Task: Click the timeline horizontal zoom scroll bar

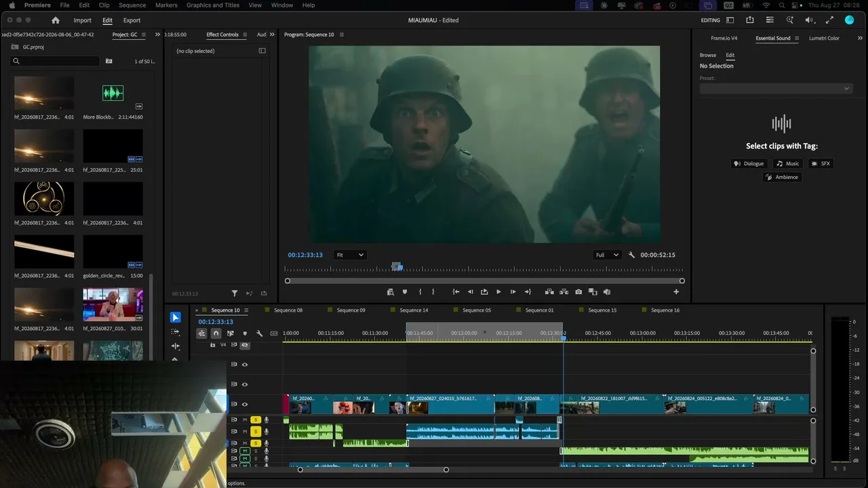Action: [x=373, y=470]
